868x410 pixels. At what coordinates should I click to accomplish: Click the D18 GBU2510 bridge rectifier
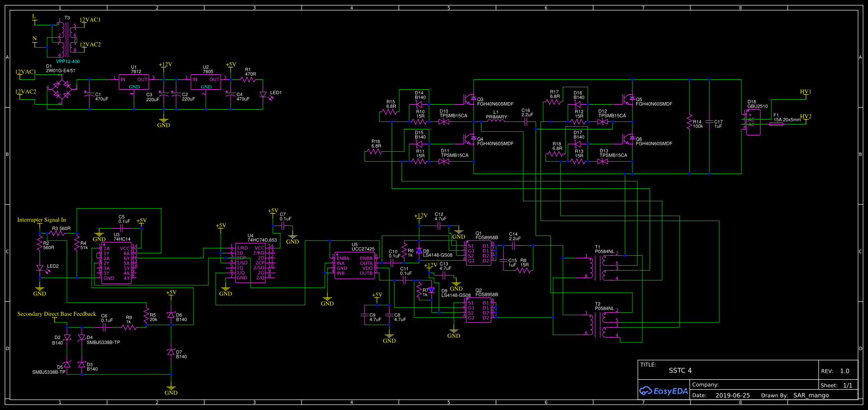tap(753, 122)
